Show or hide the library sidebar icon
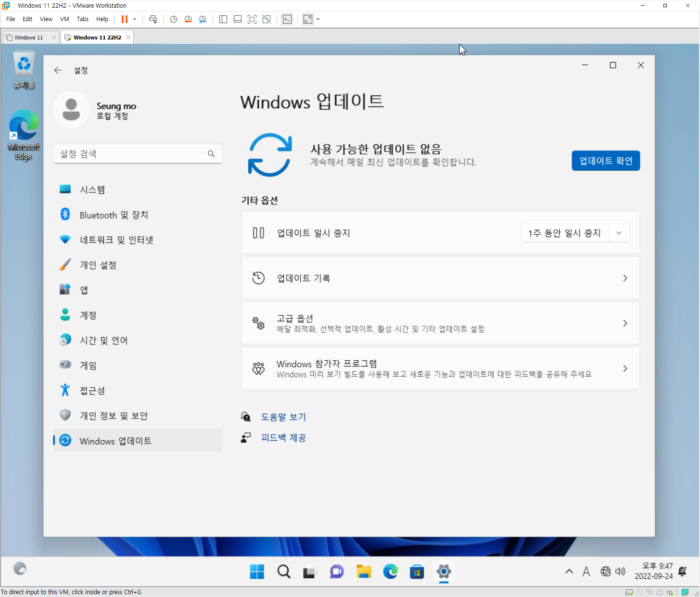The height and width of the screenshot is (597, 700). (223, 19)
